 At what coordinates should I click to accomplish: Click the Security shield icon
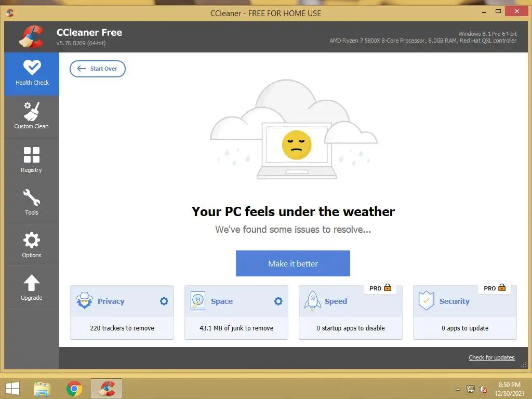click(x=427, y=301)
